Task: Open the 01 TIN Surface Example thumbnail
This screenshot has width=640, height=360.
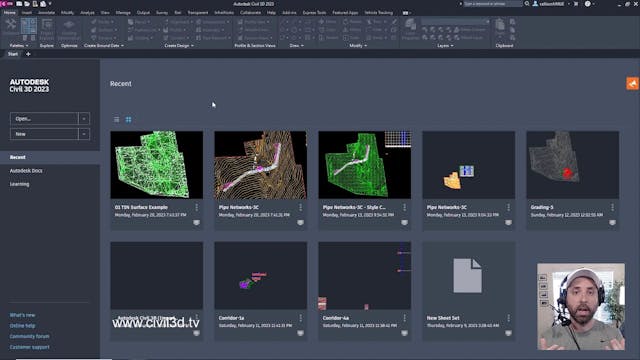Action: point(157,165)
